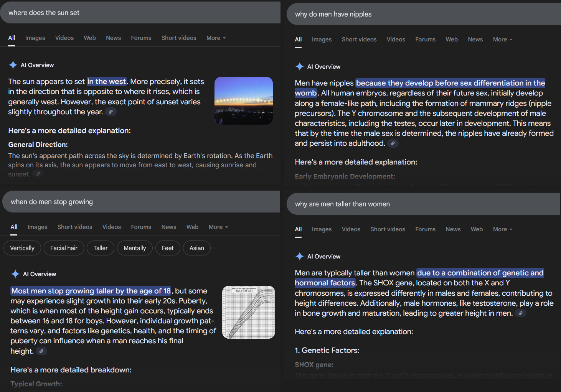Click the link icon after 'greater height in men'
The height and width of the screenshot is (392, 561).
point(520,313)
